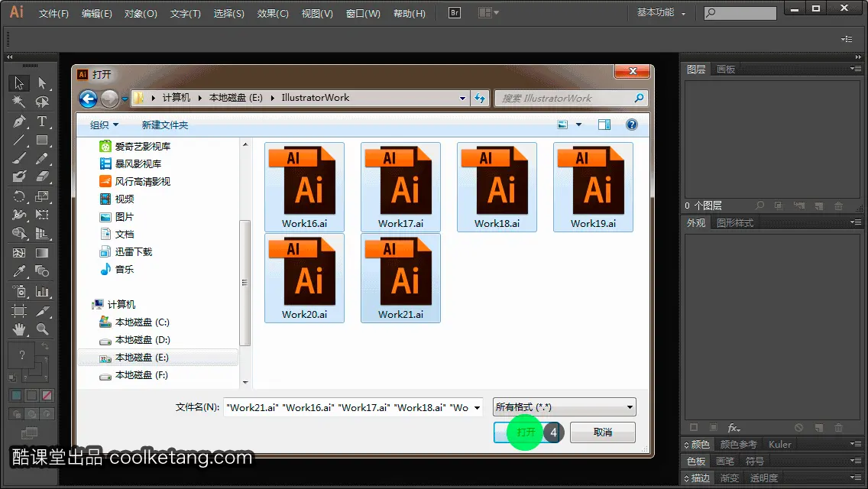Viewport: 868px width, 489px height.
Task: Switch to the Kuler panel tab
Action: click(x=780, y=444)
